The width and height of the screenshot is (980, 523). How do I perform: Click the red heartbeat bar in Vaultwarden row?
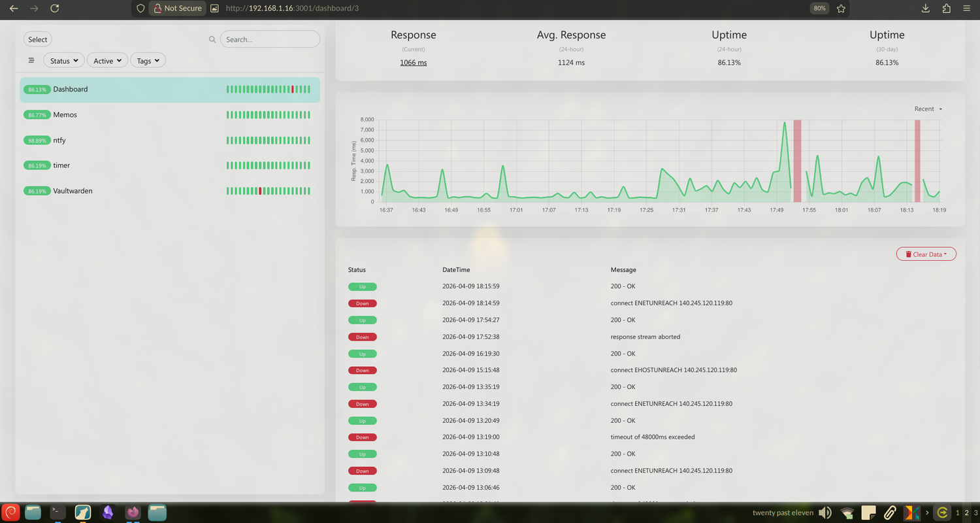click(260, 191)
